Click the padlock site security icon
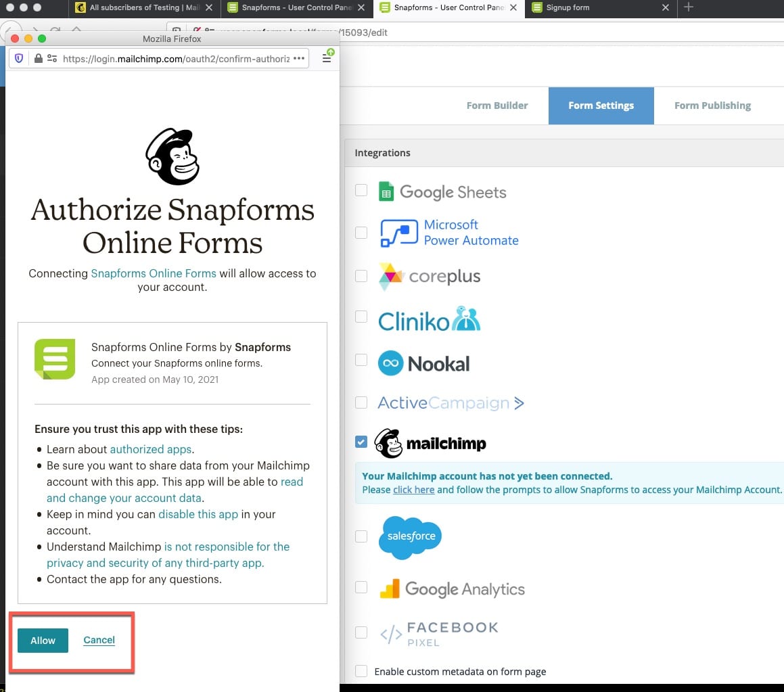This screenshot has height=692, width=784. (38, 58)
